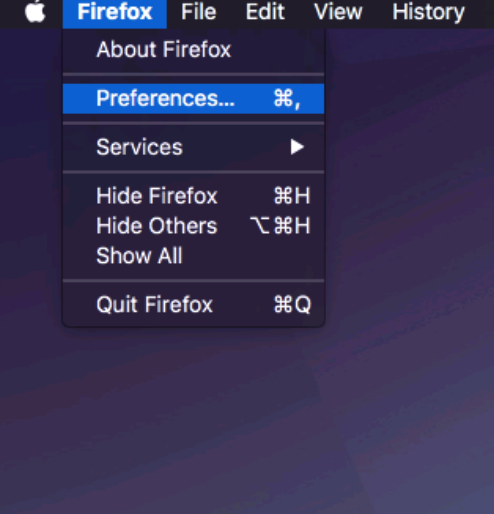Choose the highlighted Preferences… entry

pos(193,99)
